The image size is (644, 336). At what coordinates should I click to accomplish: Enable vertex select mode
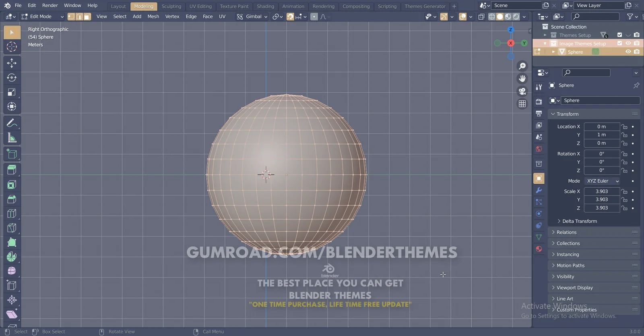[x=71, y=17]
